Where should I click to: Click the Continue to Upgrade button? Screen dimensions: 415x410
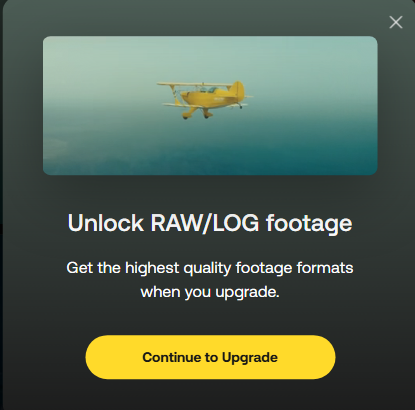click(210, 357)
